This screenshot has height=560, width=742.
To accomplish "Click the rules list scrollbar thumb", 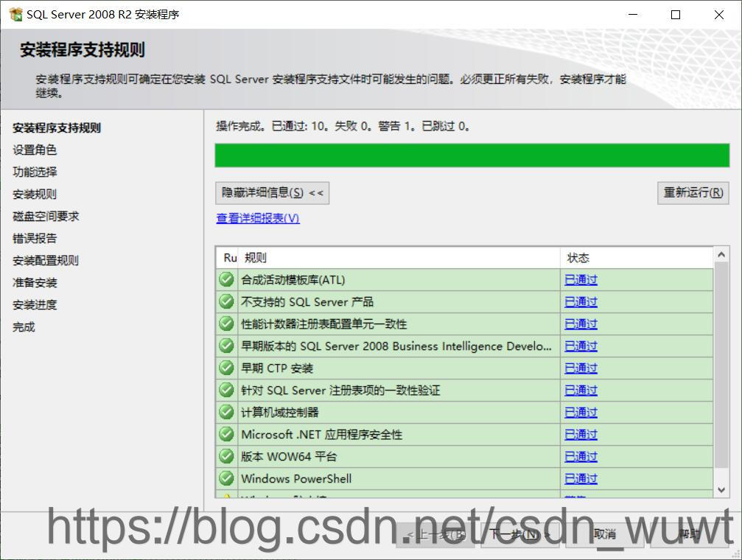I will (x=721, y=365).
